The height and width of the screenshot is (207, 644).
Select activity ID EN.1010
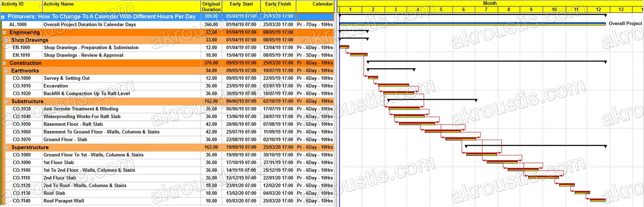point(21,55)
